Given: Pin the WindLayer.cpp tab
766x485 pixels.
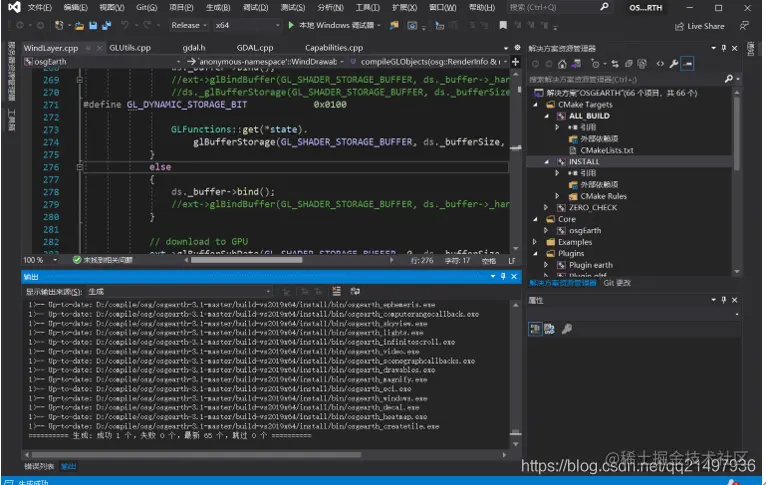Looking at the screenshot, I should [x=88, y=48].
